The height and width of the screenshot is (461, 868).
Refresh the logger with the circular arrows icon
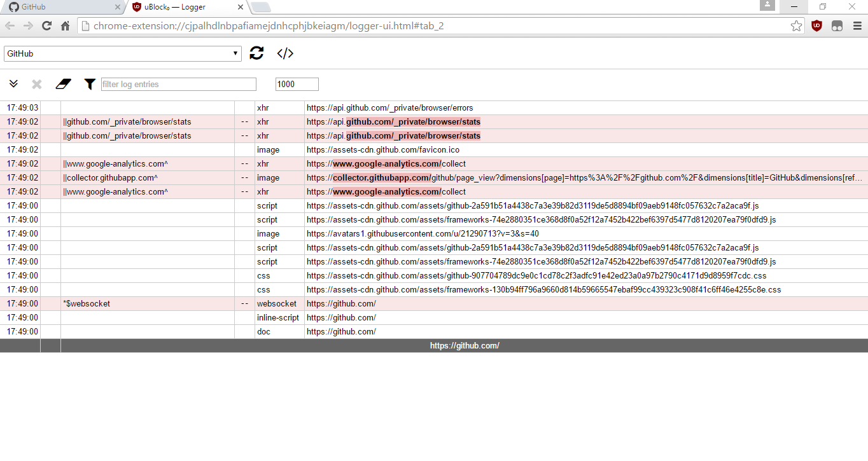(x=256, y=53)
